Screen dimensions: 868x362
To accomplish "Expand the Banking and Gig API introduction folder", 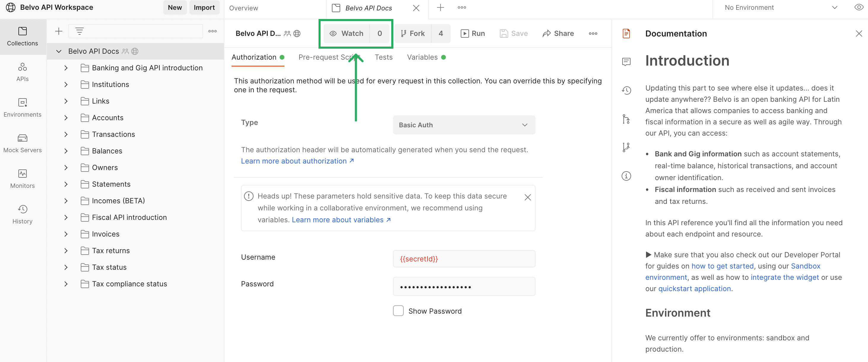I will coord(66,68).
